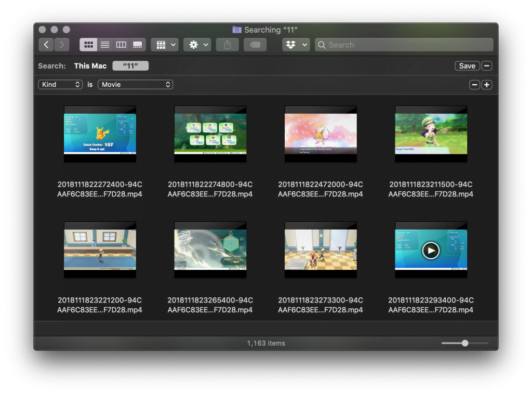Viewport: 532px width, 395px height.
Task: Select the green-hat trainer video thumbnail
Action: point(431,134)
